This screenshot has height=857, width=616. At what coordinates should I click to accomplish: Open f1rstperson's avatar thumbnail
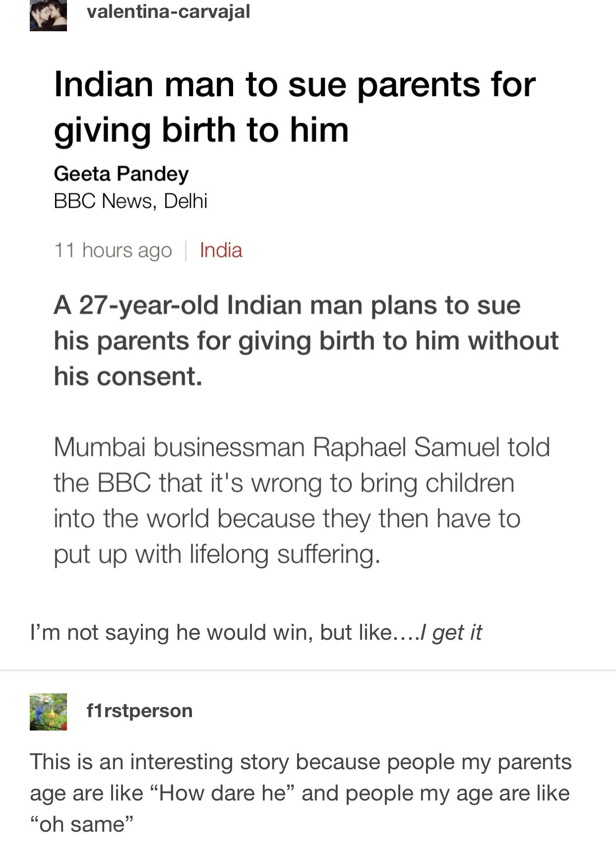(x=48, y=712)
